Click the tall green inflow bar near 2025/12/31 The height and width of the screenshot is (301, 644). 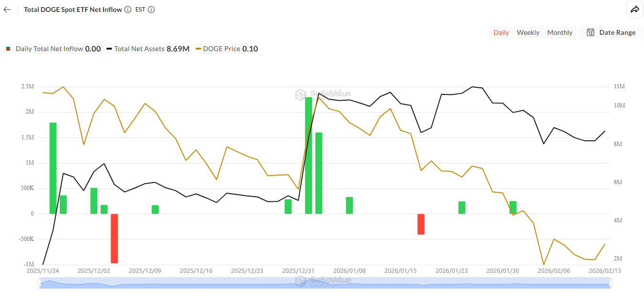(308, 153)
